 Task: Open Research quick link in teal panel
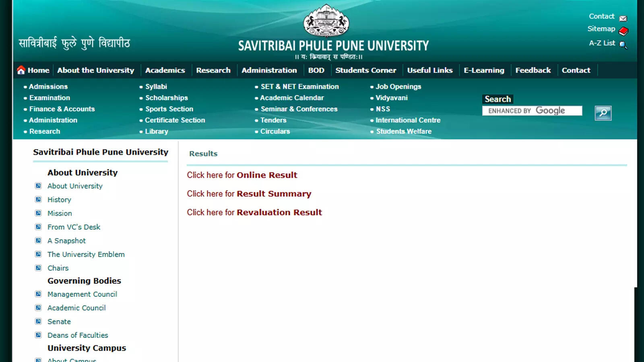[x=45, y=132]
